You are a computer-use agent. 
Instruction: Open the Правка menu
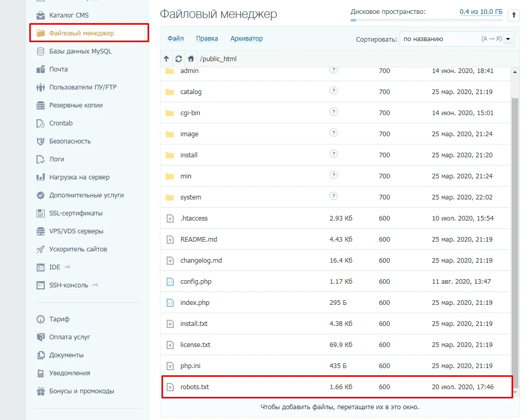[x=207, y=39]
